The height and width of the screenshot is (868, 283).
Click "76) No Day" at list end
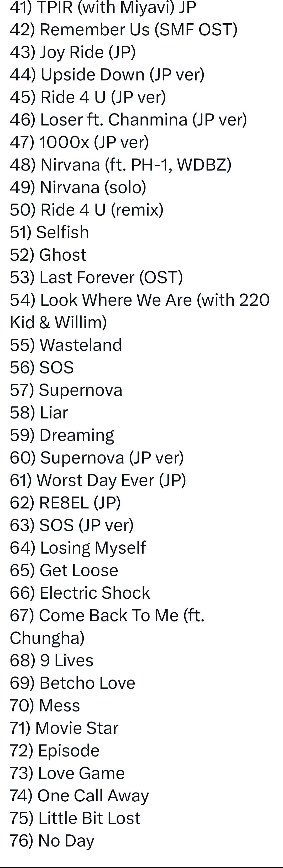point(52,841)
